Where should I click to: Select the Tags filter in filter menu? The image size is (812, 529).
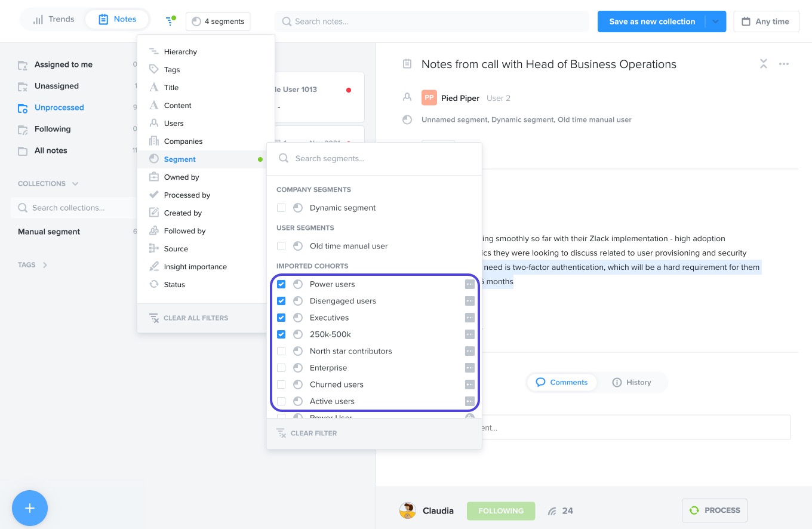pos(171,69)
